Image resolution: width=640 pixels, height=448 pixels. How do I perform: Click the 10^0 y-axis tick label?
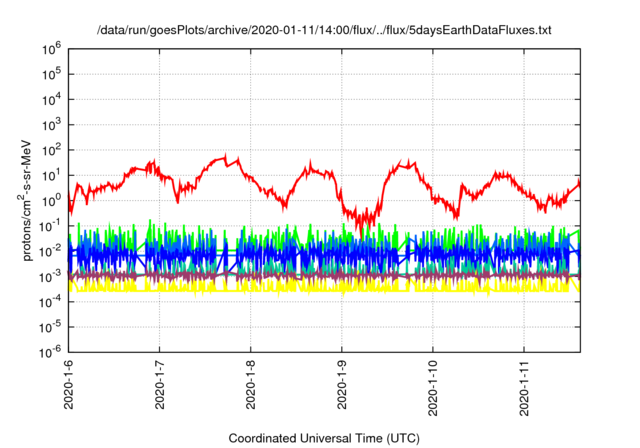click(x=51, y=201)
